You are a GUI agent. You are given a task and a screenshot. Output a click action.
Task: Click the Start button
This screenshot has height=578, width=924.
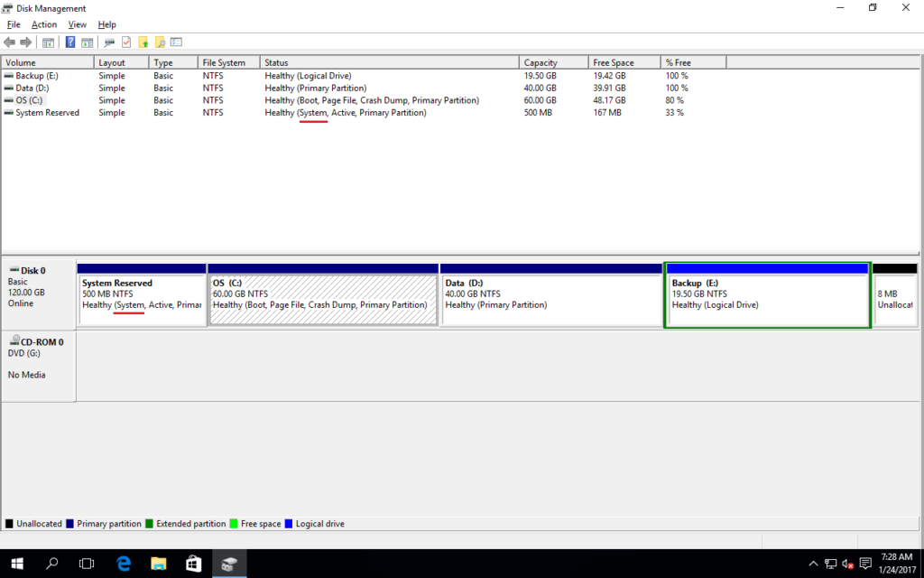click(16, 563)
